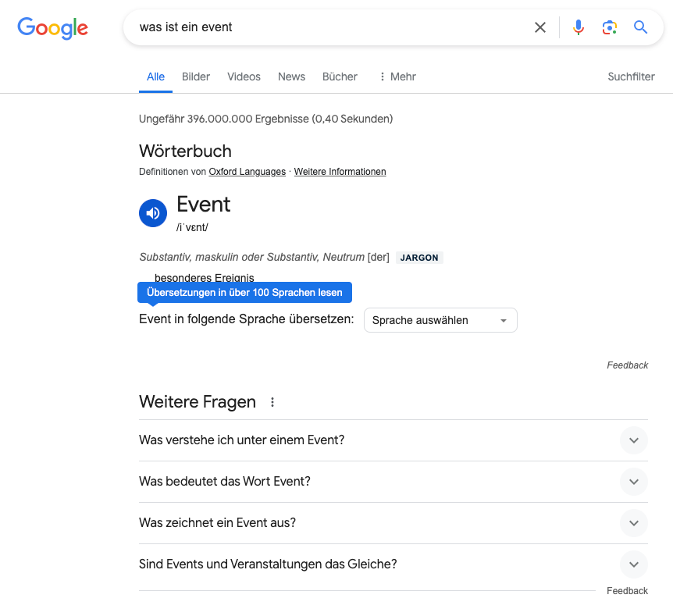Image resolution: width=673 pixels, height=616 pixels.
Task: Expand question Was bedeutet das Wort Event
Action: [634, 482]
